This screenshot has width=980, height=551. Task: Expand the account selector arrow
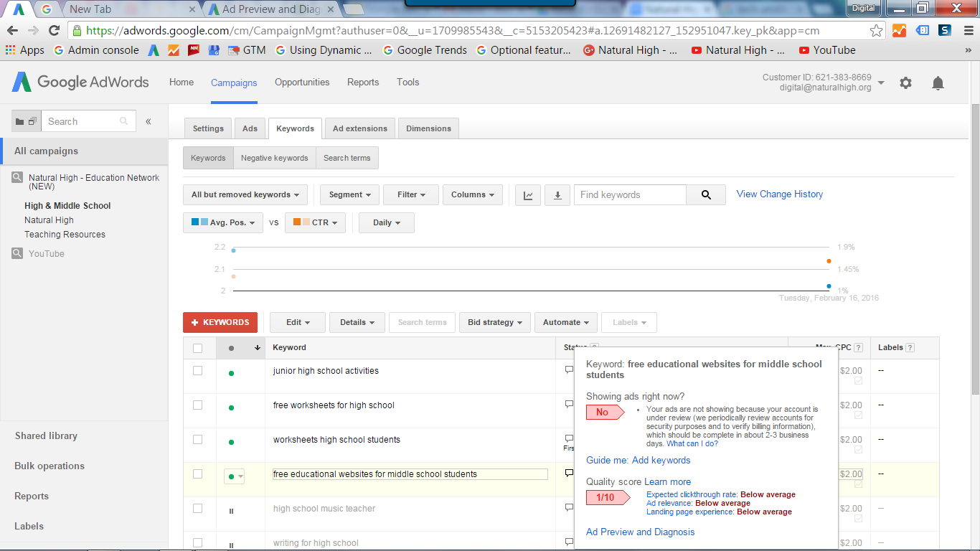click(x=881, y=83)
